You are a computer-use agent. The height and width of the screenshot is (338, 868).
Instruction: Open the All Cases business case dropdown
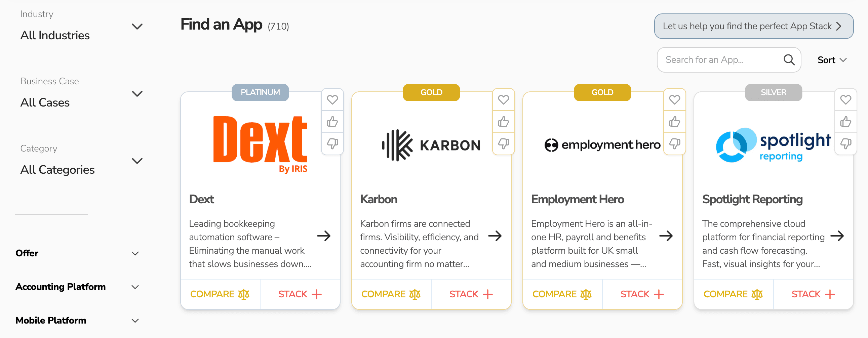pyautogui.click(x=137, y=94)
